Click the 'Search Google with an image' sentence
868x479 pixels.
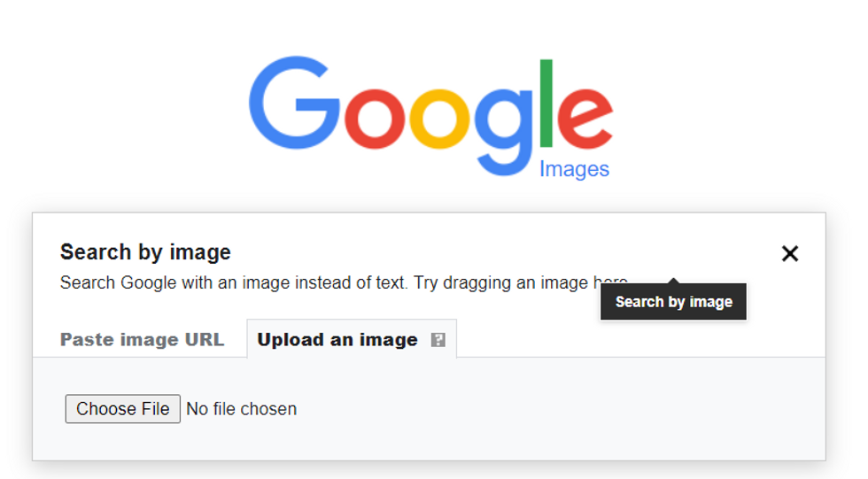tap(233, 283)
